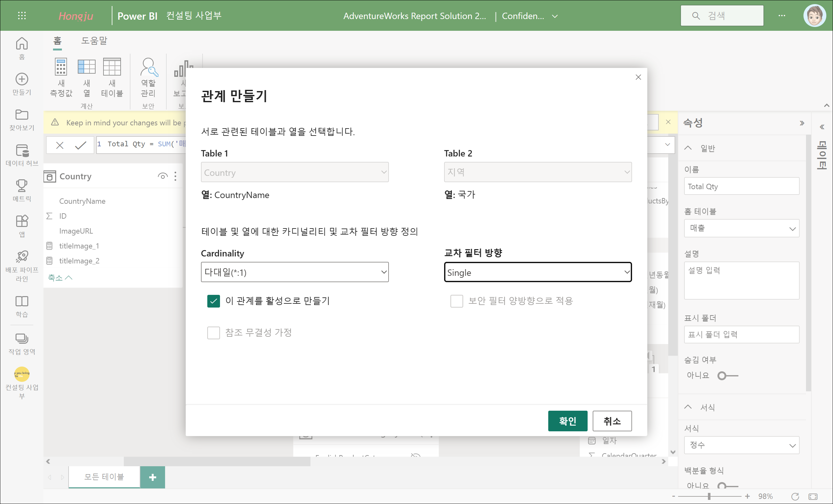This screenshot has width=833, height=504.
Task: Adjust the zoom slider handle
Action: [x=709, y=496]
